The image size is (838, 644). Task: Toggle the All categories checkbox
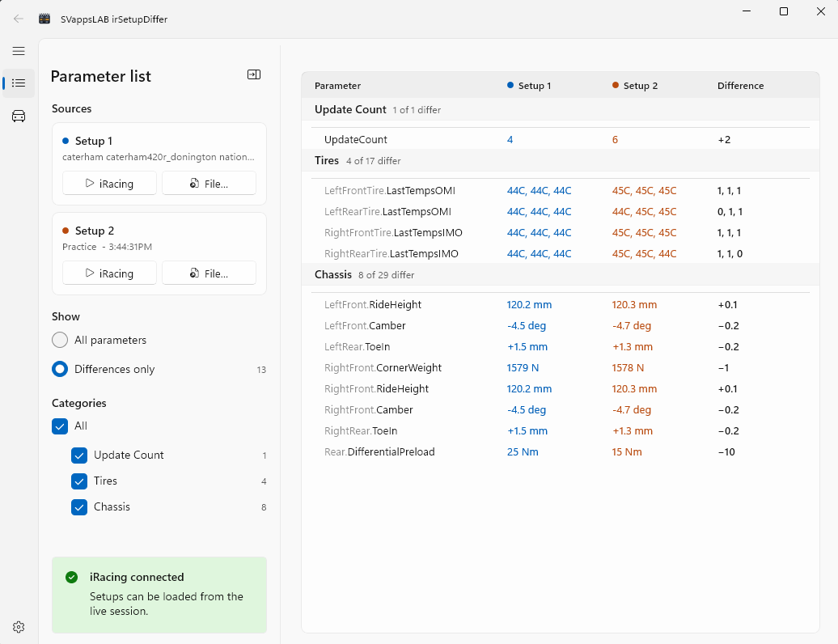pos(60,426)
